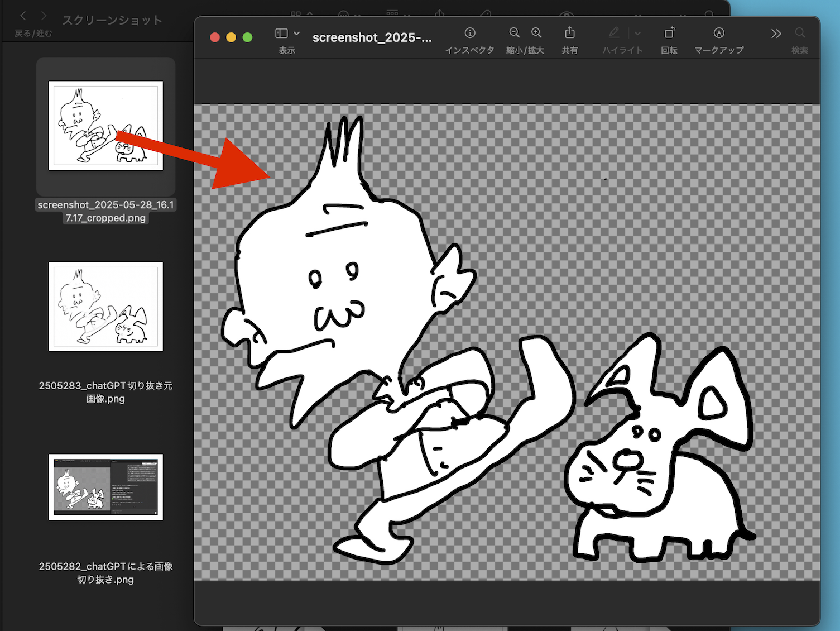Select the highlight pen icon
Image resolution: width=840 pixels, height=631 pixels.
tap(614, 33)
